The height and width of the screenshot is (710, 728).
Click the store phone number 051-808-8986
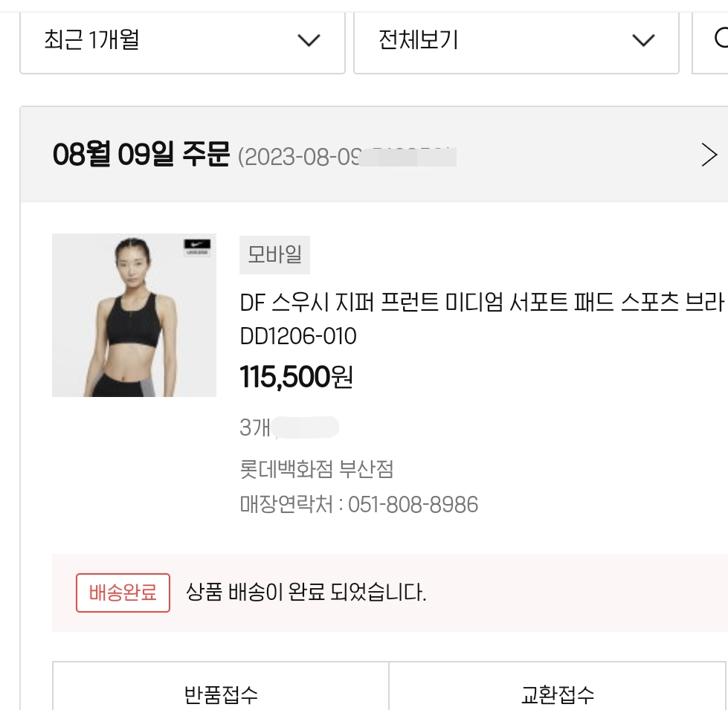coord(413,505)
